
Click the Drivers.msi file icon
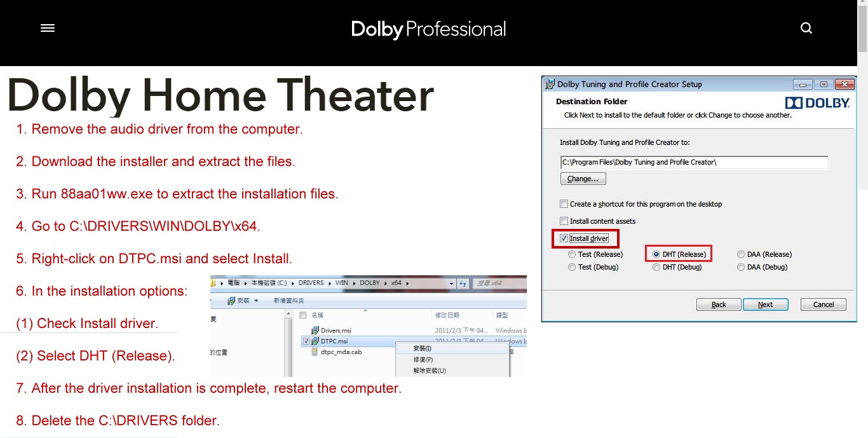tap(315, 331)
